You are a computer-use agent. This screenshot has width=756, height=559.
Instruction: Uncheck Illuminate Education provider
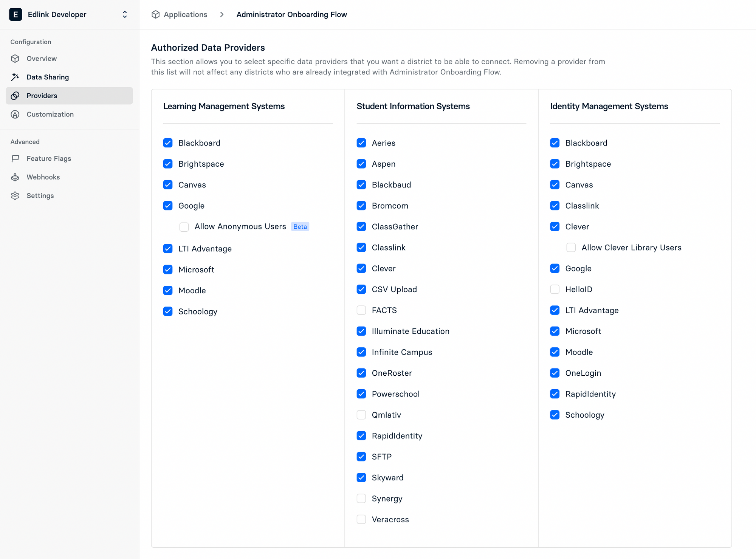361,331
